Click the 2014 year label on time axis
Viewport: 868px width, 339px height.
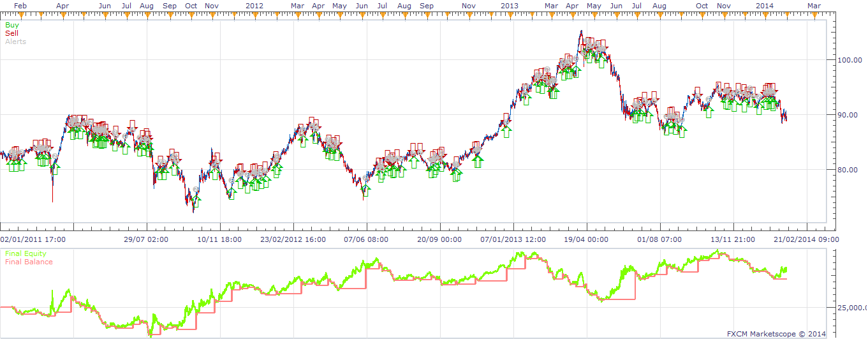(764, 5)
